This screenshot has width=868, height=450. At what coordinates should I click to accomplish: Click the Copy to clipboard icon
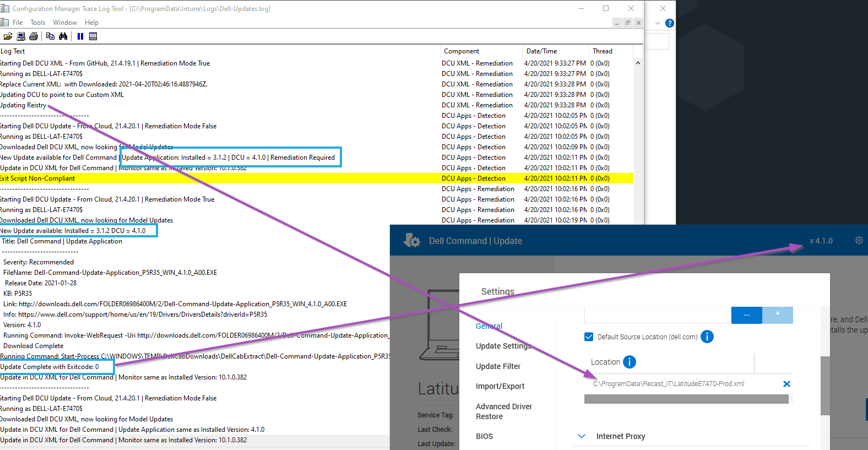[50, 36]
